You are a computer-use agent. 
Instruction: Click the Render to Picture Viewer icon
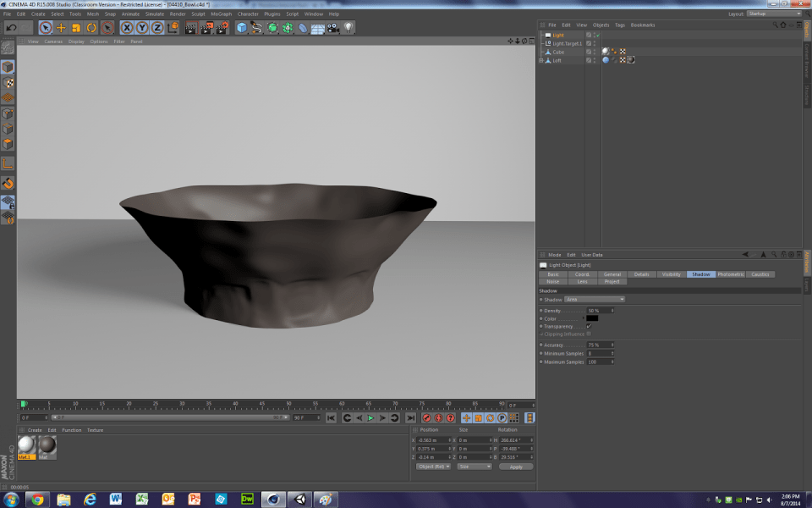coord(206,28)
